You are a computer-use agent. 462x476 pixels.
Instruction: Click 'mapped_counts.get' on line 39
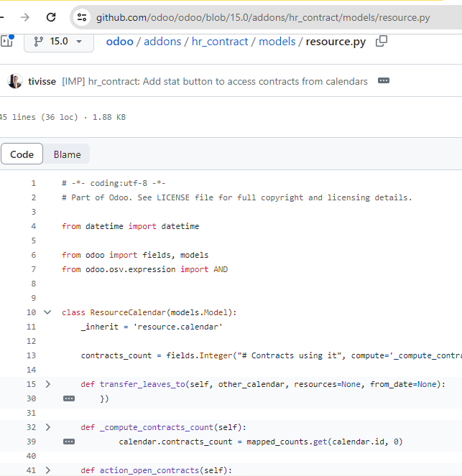click(x=287, y=442)
